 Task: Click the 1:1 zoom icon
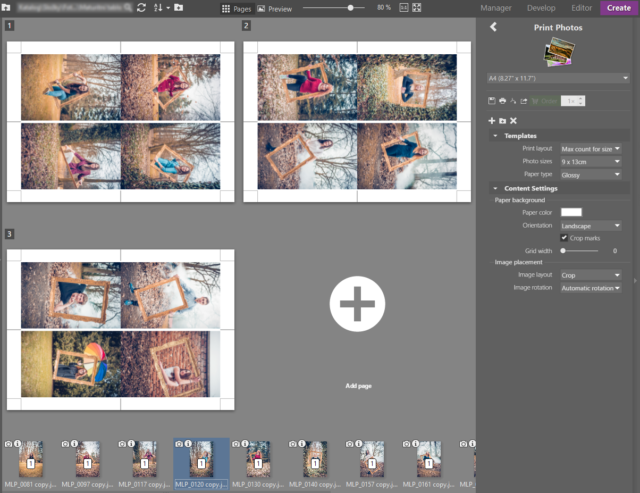[404, 7]
